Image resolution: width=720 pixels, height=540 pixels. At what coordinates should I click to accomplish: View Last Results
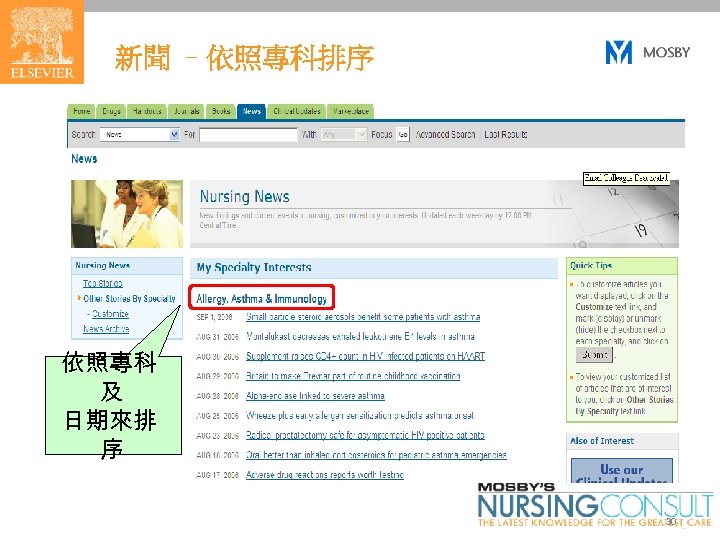tap(506, 135)
